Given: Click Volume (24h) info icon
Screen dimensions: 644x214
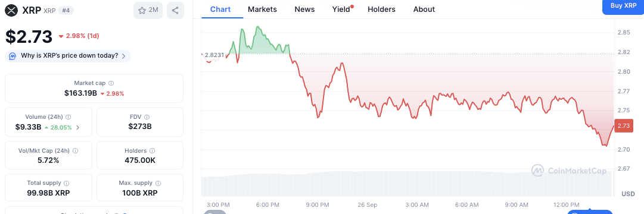Looking at the screenshot, I should [69, 117].
